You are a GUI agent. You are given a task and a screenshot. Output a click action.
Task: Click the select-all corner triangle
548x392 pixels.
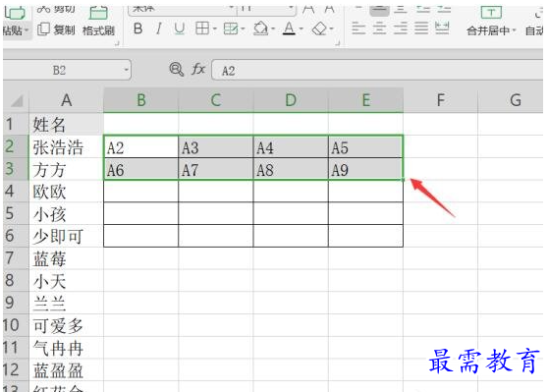[x=17, y=101]
